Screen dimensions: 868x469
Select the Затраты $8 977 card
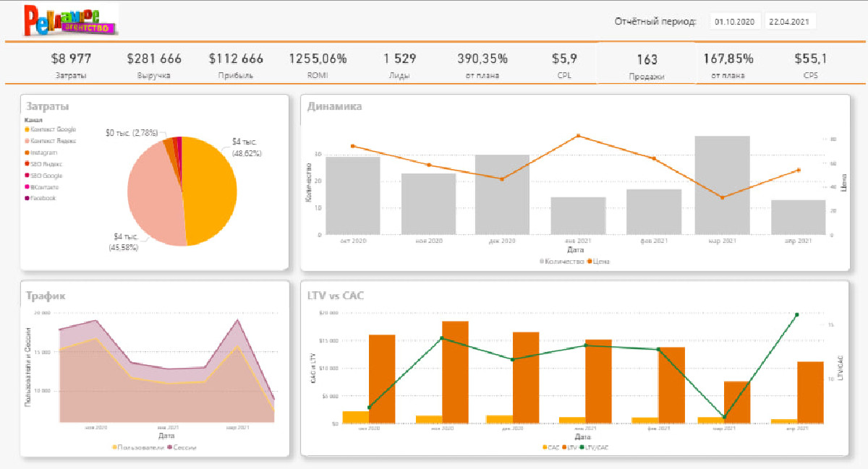pos(71,64)
